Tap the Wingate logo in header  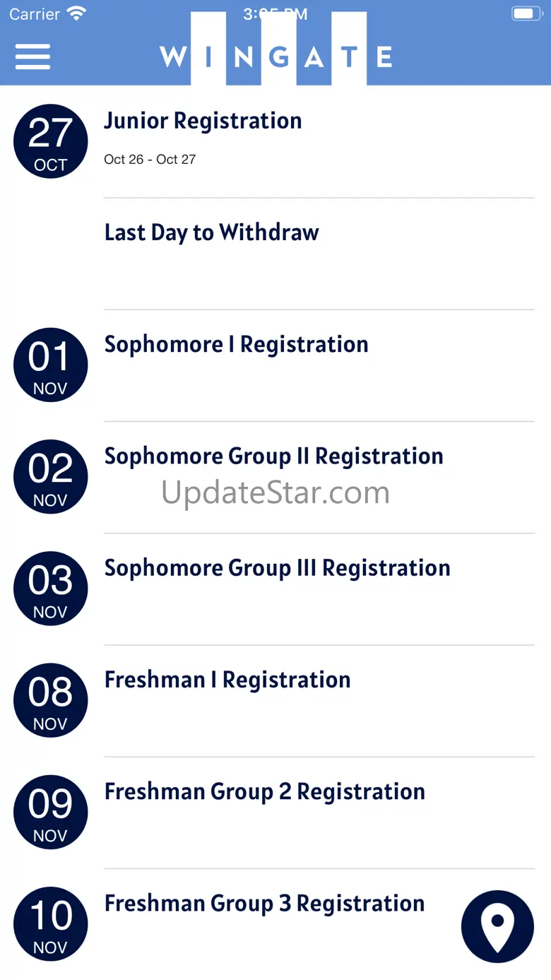276,49
